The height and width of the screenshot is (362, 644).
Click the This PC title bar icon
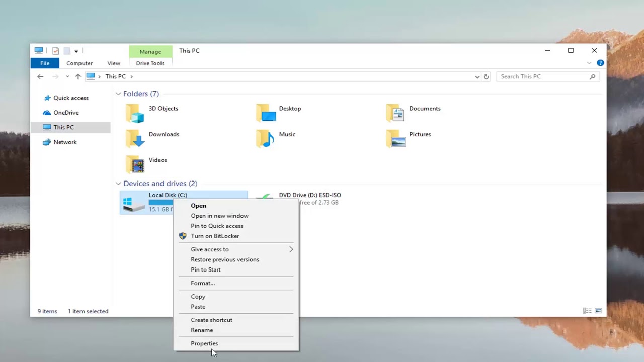39,50
